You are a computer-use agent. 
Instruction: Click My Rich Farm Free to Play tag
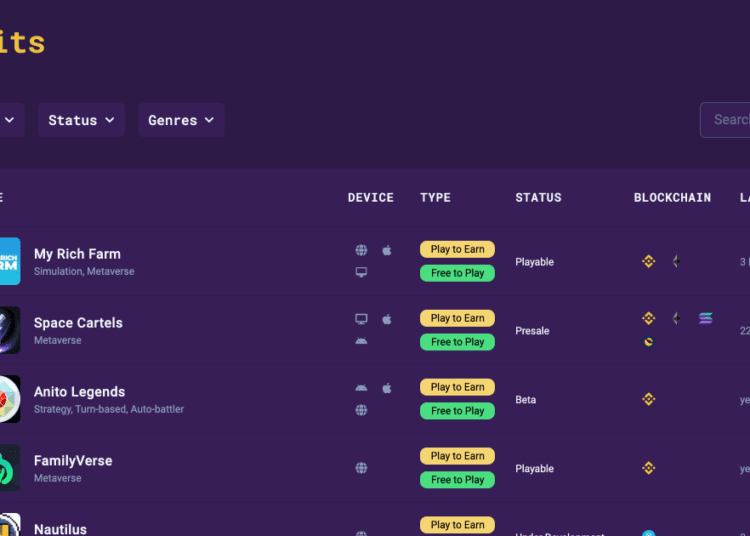pyautogui.click(x=457, y=273)
